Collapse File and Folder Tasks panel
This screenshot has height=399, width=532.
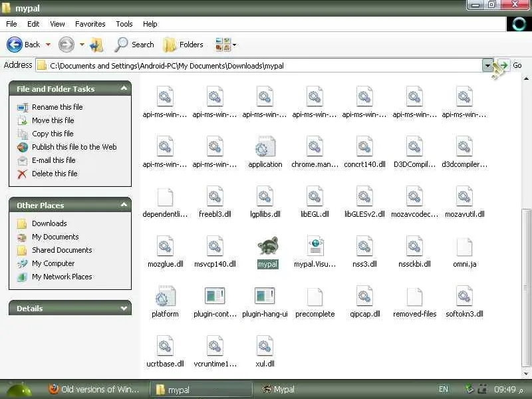124,88
